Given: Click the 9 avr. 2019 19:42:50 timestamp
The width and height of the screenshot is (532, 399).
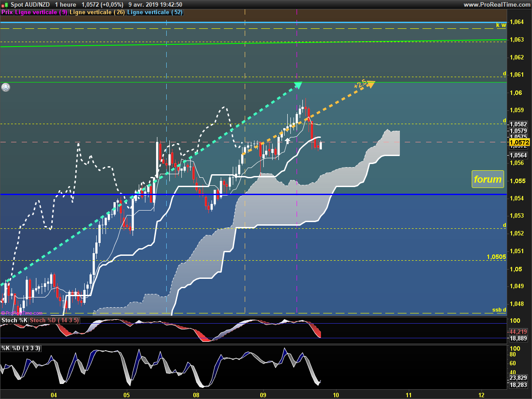Looking at the screenshot, I should (155, 4).
